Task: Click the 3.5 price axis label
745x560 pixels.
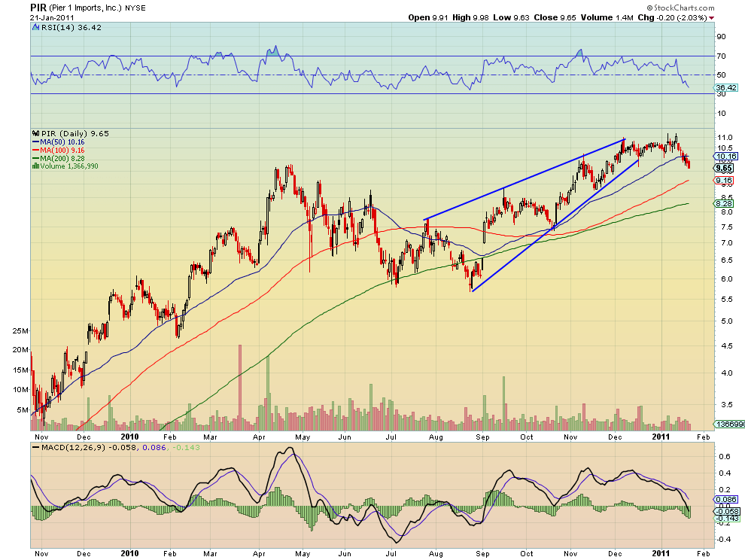Action: tap(726, 404)
